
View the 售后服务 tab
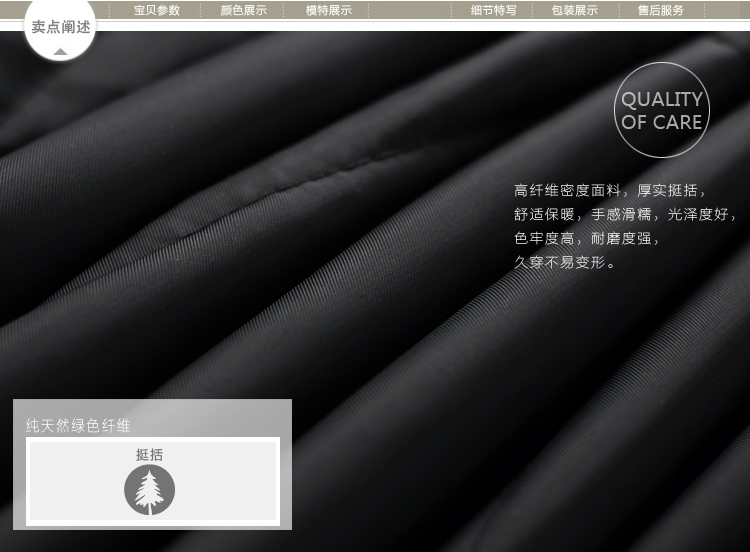(661, 10)
